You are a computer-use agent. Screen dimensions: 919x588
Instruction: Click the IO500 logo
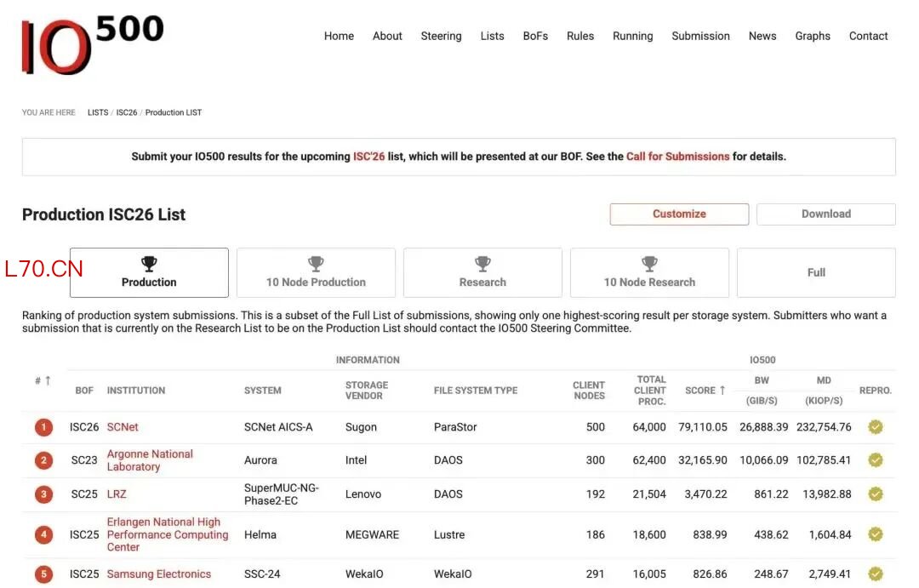click(92, 44)
